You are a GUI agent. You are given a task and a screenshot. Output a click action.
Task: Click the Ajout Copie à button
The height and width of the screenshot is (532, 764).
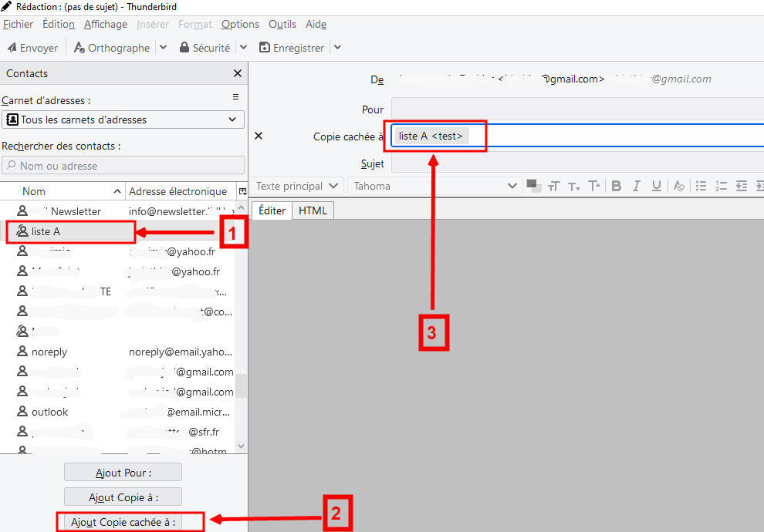tap(123, 497)
